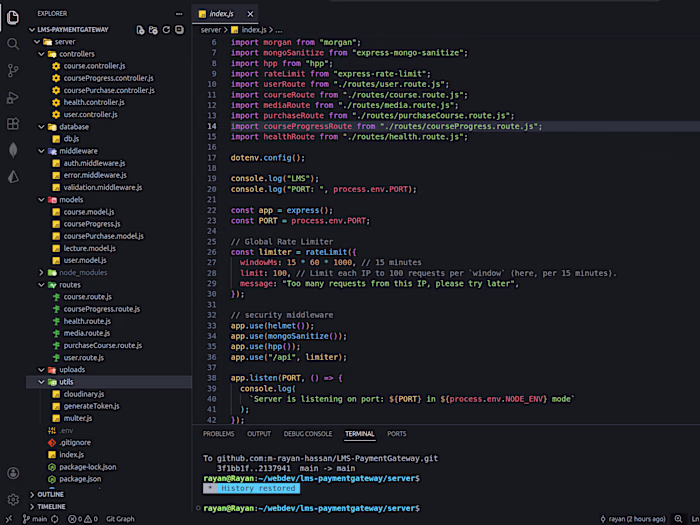Switch to the PORTS panel tab
The height and width of the screenshot is (525, 700).
[397, 434]
